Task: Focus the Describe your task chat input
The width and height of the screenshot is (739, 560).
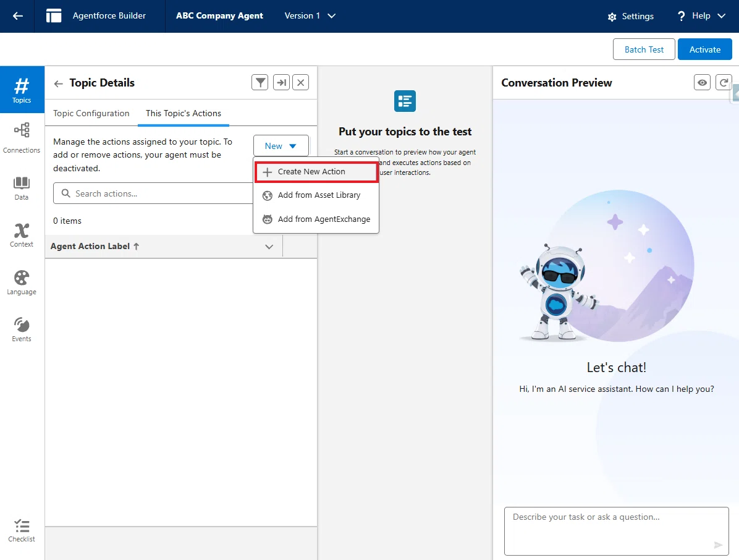Action: (617, 531)
